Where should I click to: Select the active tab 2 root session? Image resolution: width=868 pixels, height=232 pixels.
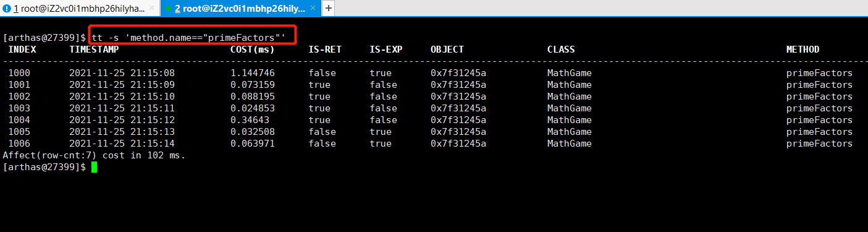pos(240,9)
